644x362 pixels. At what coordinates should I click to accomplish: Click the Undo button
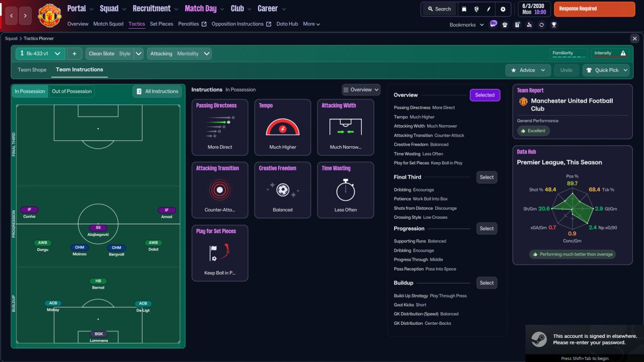[x=567, y=70]
